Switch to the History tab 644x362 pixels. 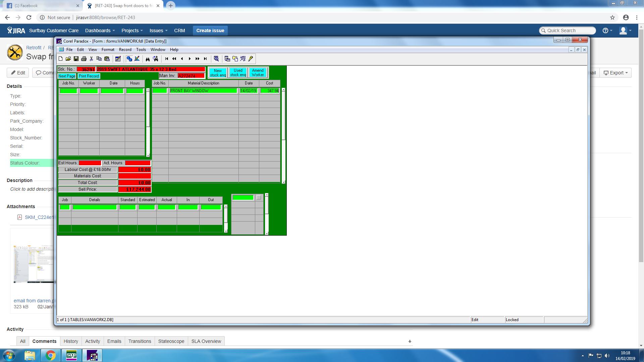coord(71,341)
